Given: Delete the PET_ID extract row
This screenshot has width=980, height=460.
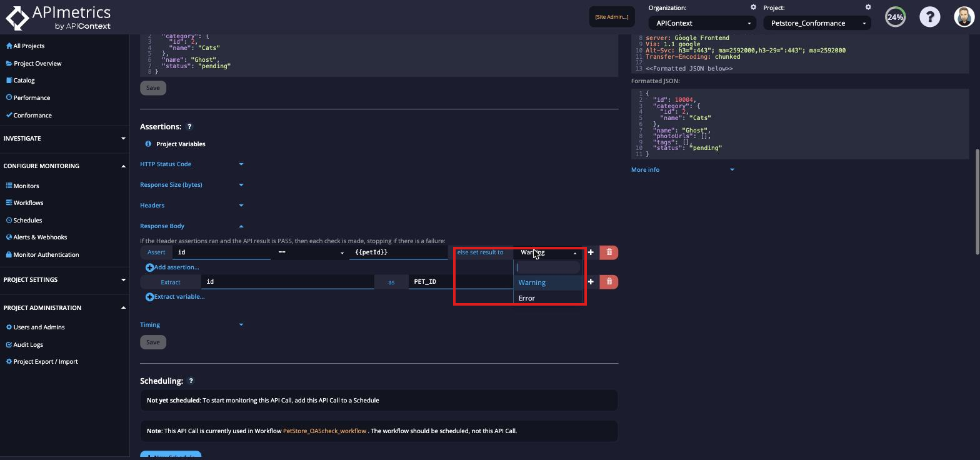Looking at the screenshot, I should [x=609, y=282].
